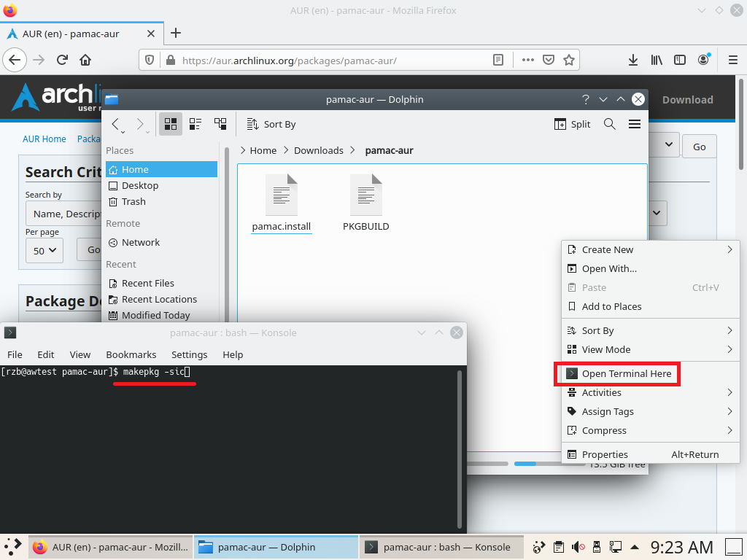Image resolution: width=747 pixels, height=560 pixels.
Task: Split the Dolphin view
Action: 572,124
